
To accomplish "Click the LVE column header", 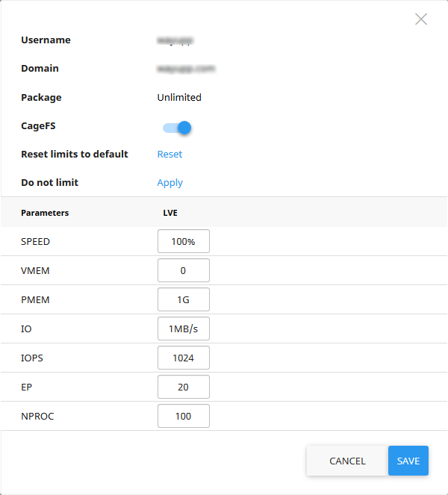I will (170, 213).
